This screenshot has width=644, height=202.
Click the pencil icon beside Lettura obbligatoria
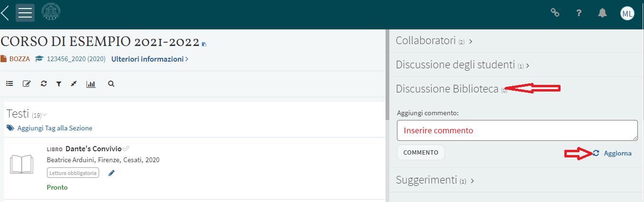(x=111, y=173)
